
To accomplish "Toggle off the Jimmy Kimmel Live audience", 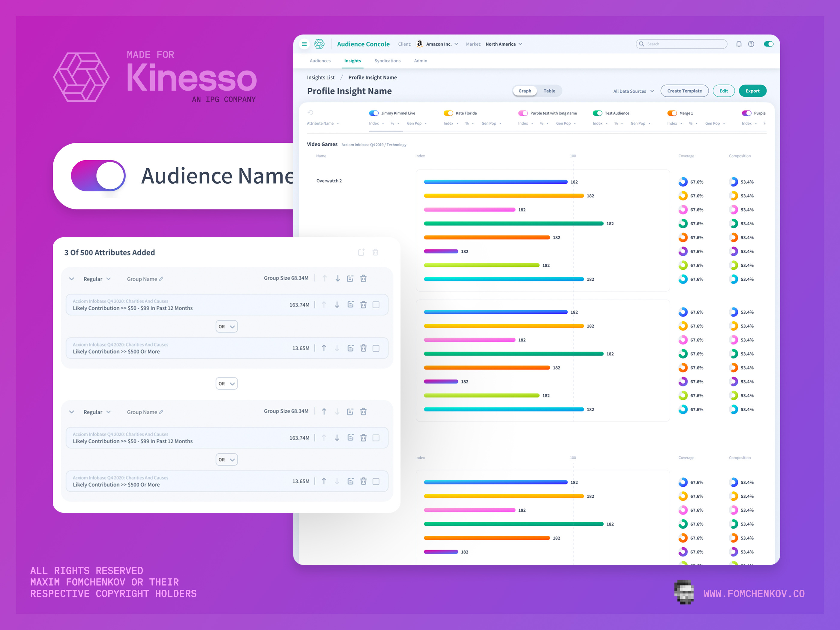I will (x=374, y=113).
